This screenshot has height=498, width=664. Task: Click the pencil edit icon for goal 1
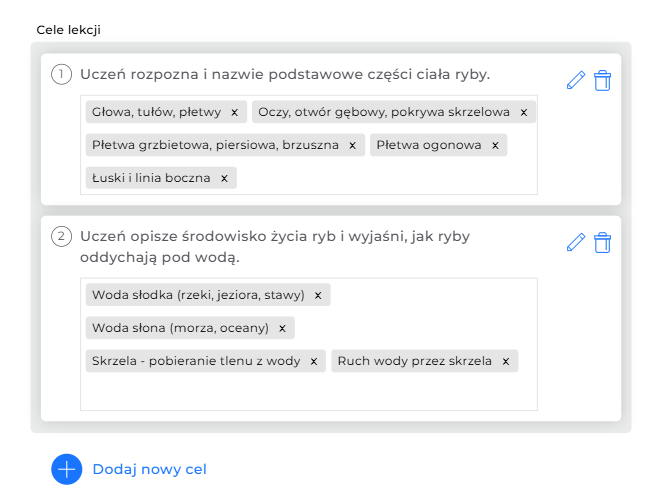pyautogui.click(x=575, y=81)
